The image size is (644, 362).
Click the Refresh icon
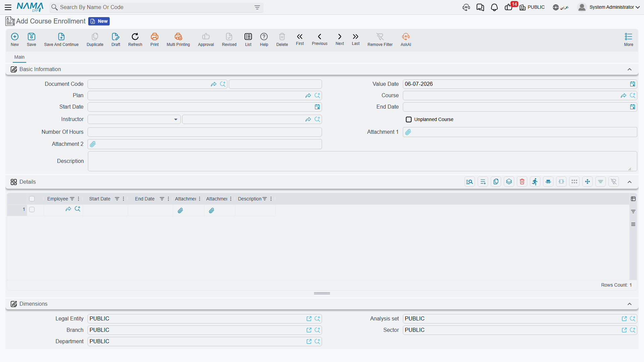click(x=135, y=37)
